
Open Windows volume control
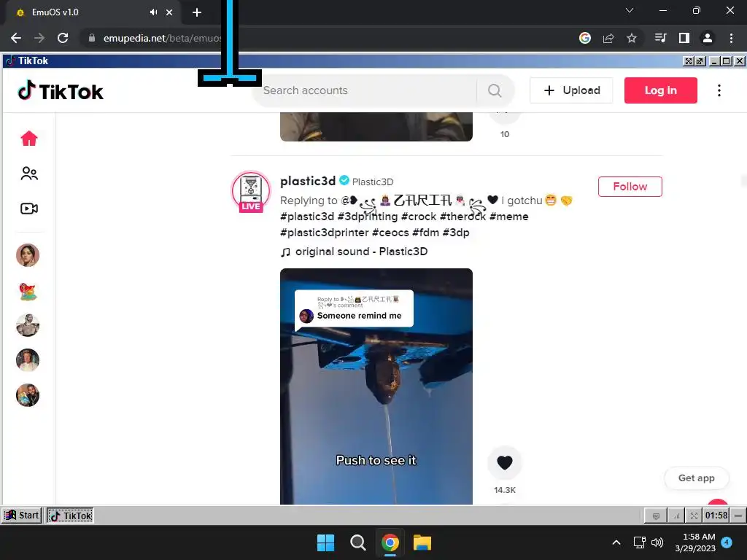coord(657,542)
